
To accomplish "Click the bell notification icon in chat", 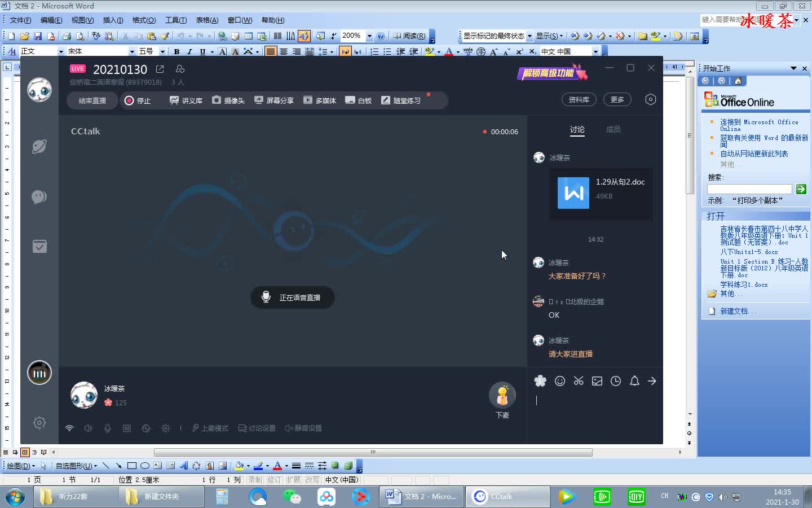I will pos(634,381).
